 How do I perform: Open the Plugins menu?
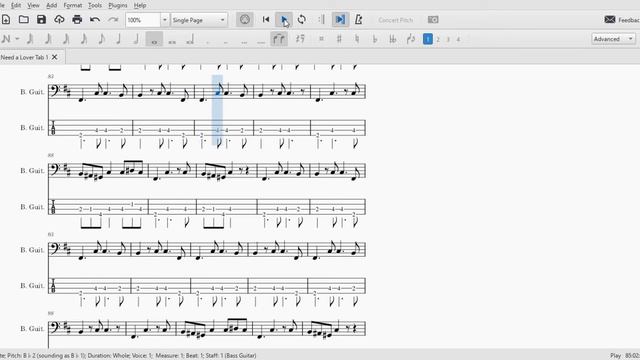click(x=118, y=5)
